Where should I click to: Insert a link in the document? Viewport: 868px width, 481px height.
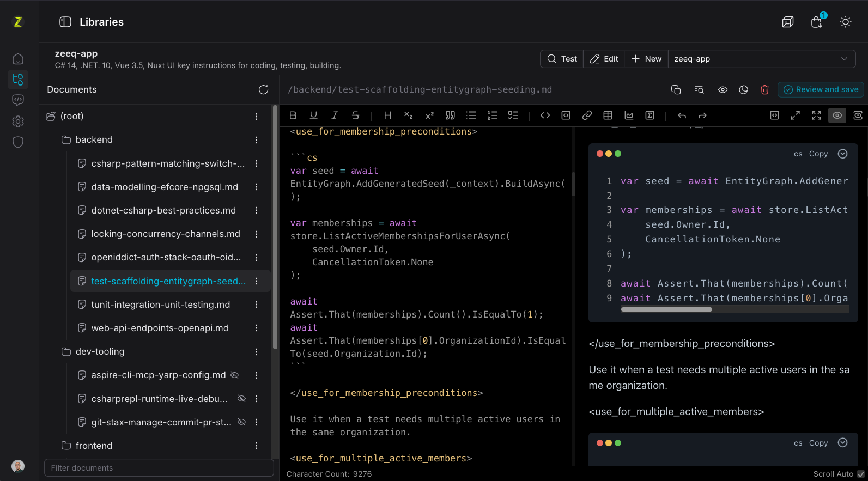point(587,115)
